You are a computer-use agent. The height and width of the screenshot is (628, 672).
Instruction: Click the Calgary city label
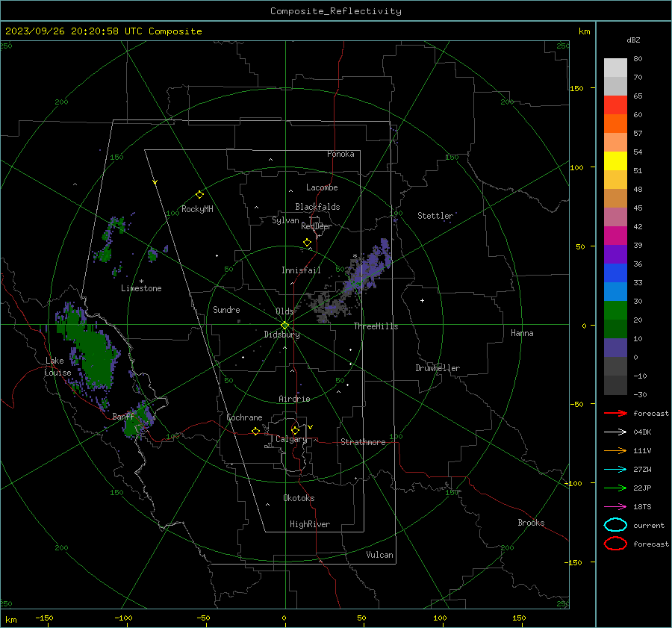[x=291, y=439]
